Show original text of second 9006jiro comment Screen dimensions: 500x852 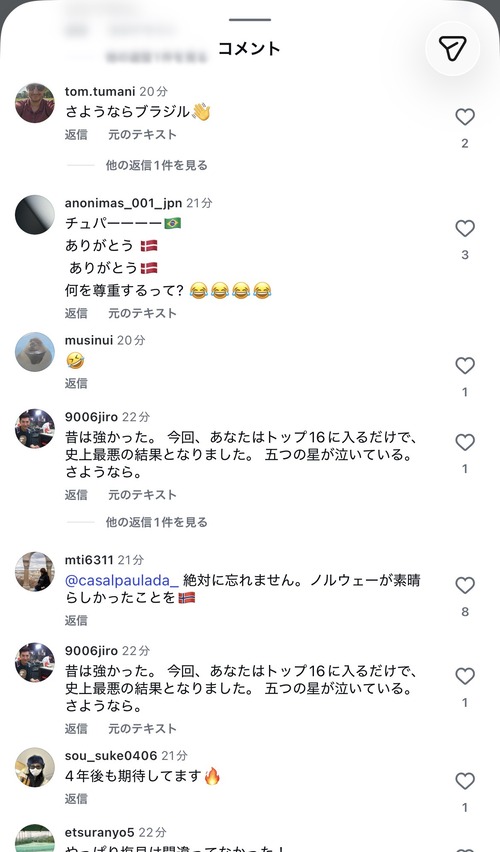click(x=142, y=729)
